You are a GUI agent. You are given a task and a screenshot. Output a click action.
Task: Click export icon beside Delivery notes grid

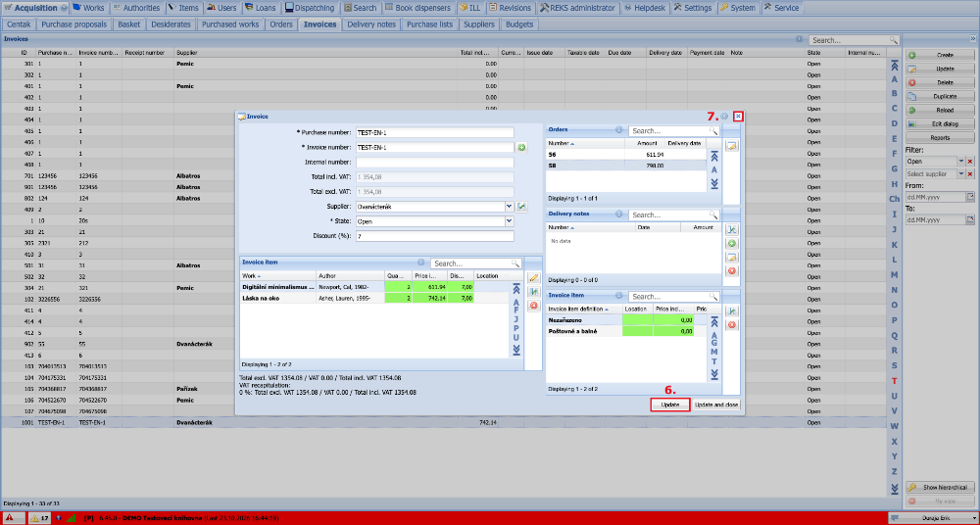click(x=732, y=229)
